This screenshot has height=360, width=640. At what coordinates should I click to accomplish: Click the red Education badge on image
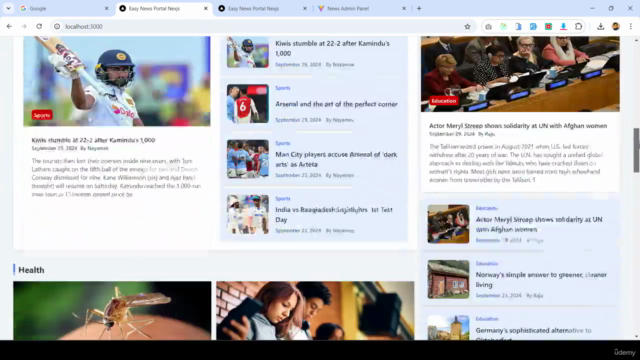click(444, 101)
